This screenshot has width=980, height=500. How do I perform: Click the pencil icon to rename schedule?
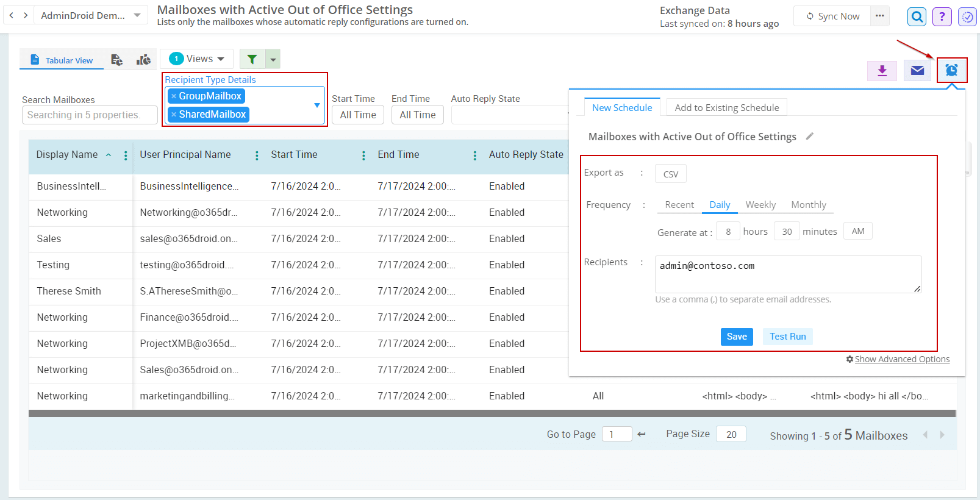[810, 137]
